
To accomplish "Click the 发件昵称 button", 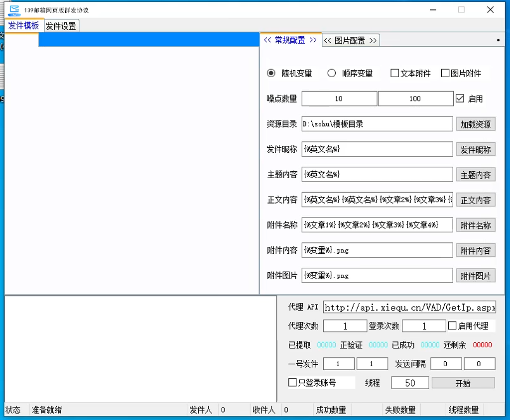I will [x=475, y=149].
